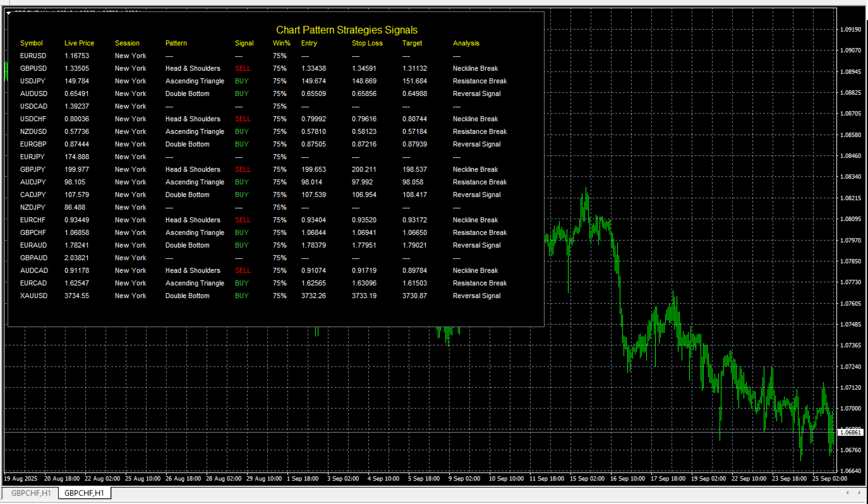Screen dimensions: 868x504
Task: Click the Entry column header
Action: pos(310,43)
